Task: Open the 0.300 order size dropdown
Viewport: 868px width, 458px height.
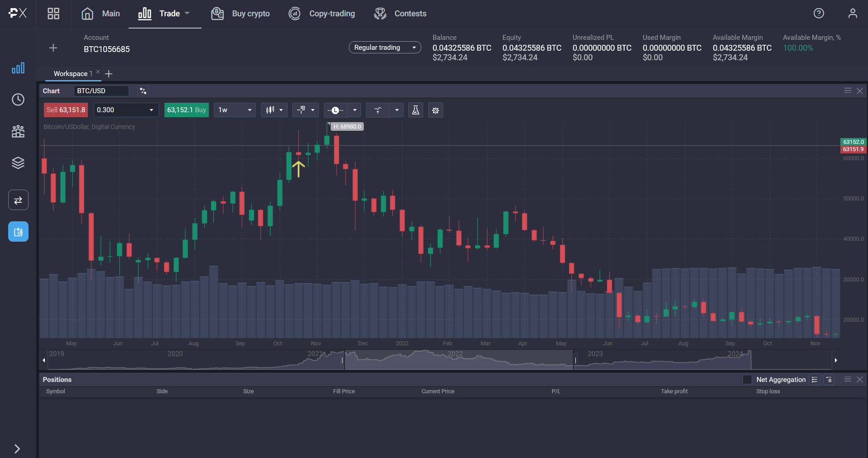Action: coord(126,110)
